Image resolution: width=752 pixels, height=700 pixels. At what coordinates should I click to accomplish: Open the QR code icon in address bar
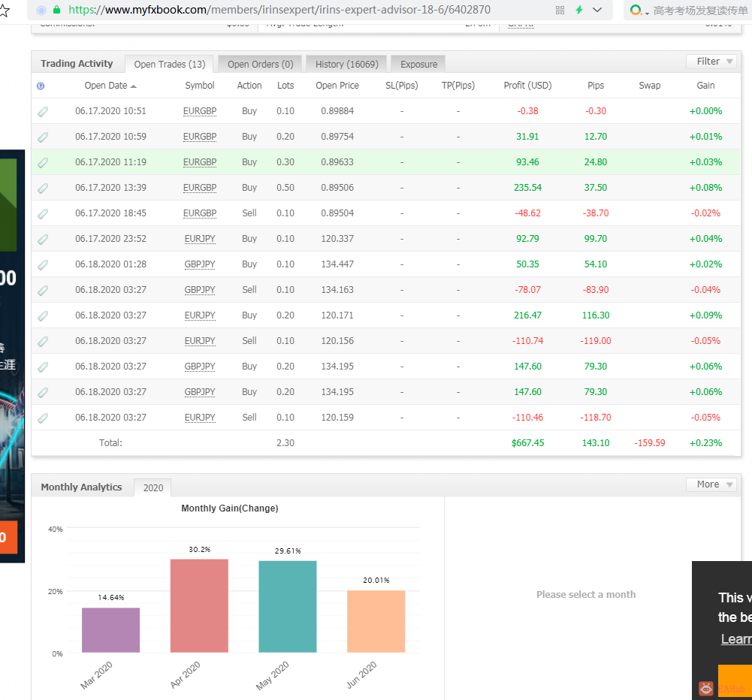click(560, 10)
